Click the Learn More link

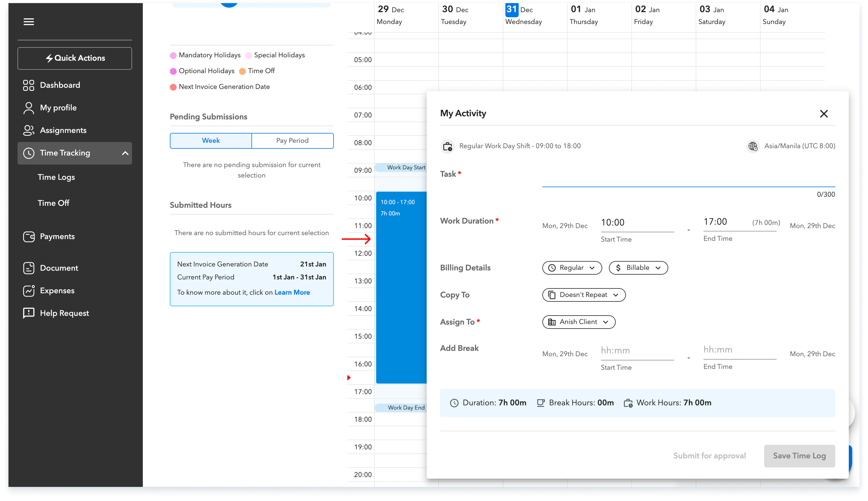point(292,292)
